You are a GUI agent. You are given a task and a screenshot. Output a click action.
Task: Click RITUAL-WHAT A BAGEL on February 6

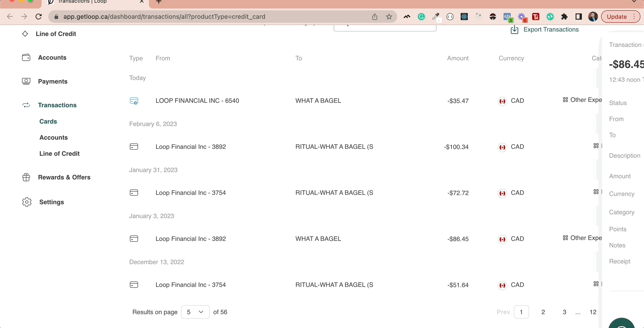click(x=334, y=147)
